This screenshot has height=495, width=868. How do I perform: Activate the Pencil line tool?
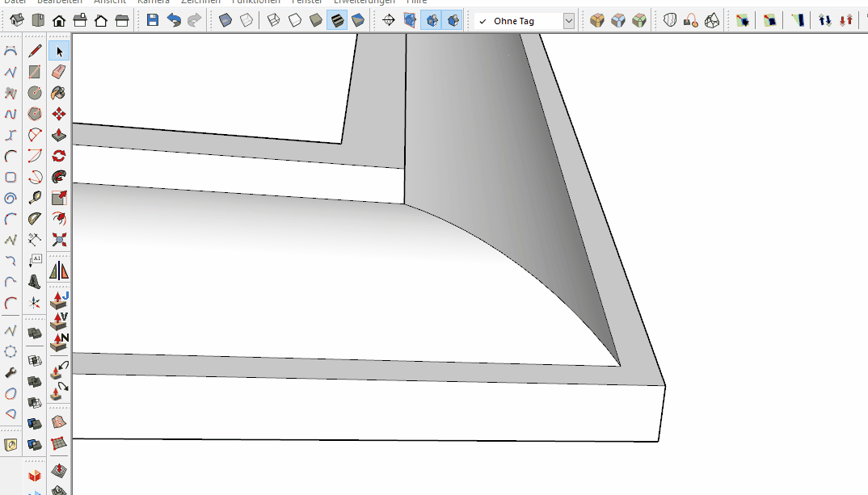point(35,52)
